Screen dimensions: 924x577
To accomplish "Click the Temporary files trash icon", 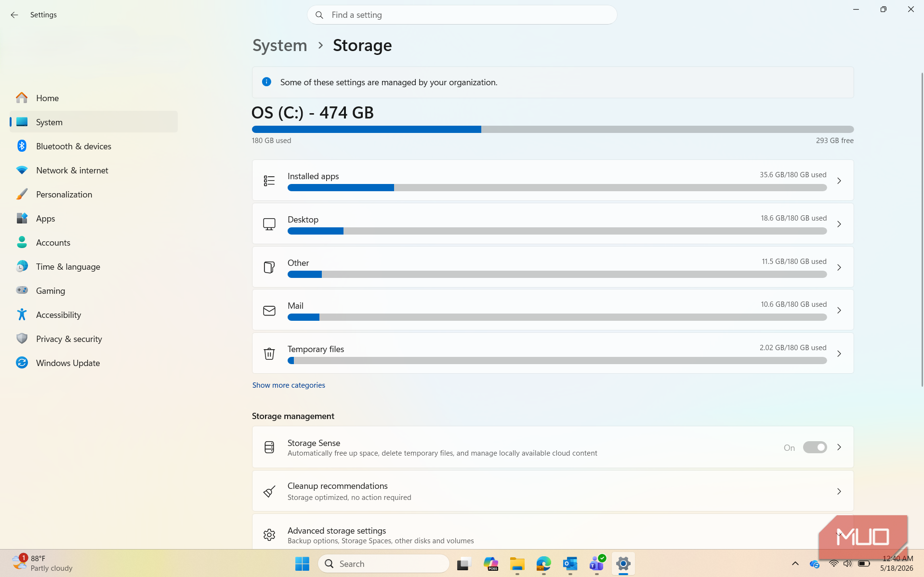I will 269,354.
